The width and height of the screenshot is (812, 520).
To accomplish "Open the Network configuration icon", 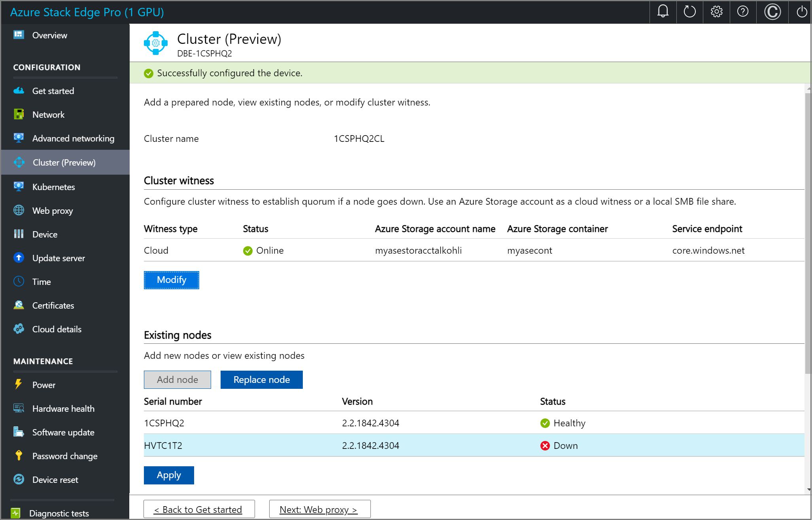I will [19, 114].
